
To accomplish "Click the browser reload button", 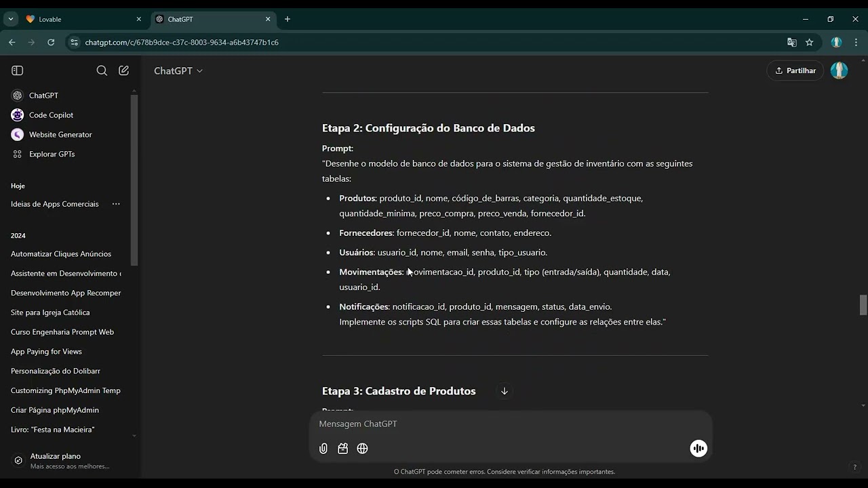I will [x=51, y=42].
